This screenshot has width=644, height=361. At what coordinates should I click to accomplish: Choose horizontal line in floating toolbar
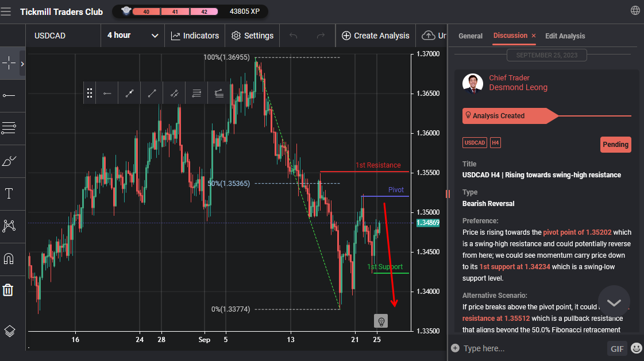point(107,93)
